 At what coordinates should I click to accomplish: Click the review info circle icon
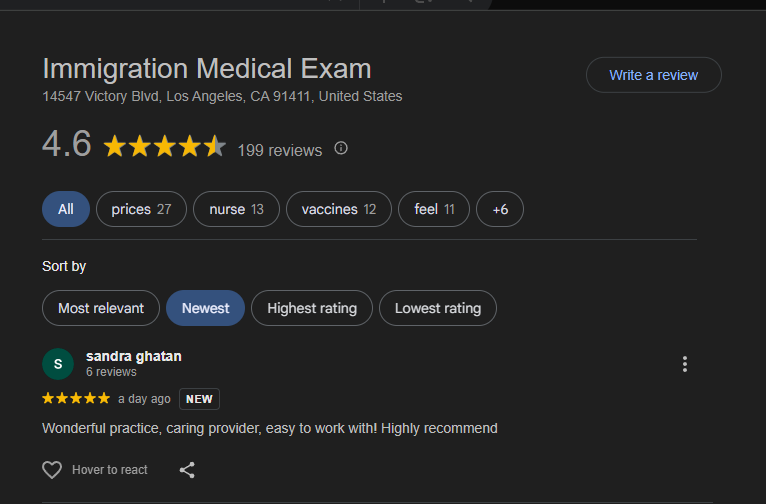(x=341, y=148)
